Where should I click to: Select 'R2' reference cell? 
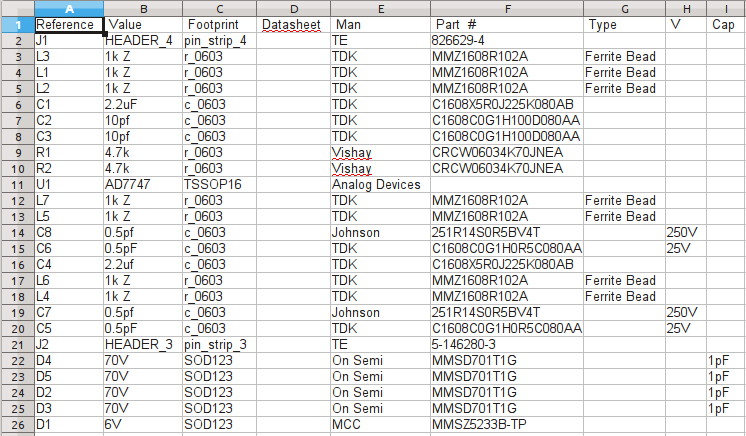pyautogui.click(x=69, y=168)
